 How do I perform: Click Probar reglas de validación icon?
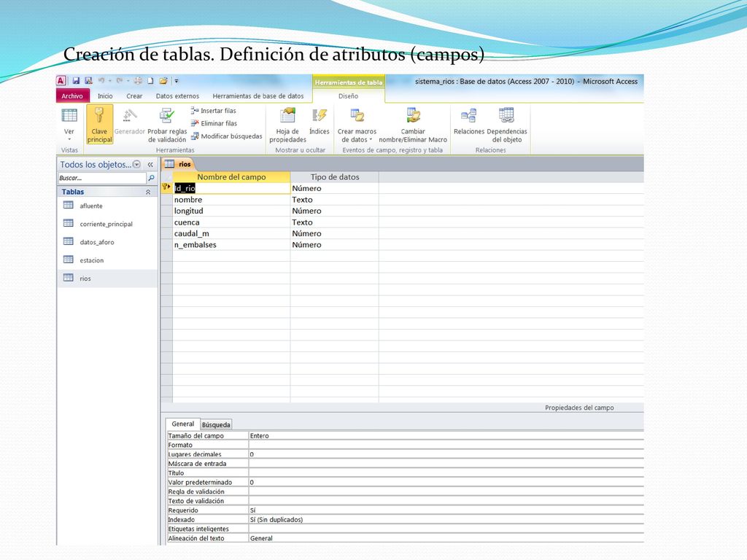click(x=167, y=116)
